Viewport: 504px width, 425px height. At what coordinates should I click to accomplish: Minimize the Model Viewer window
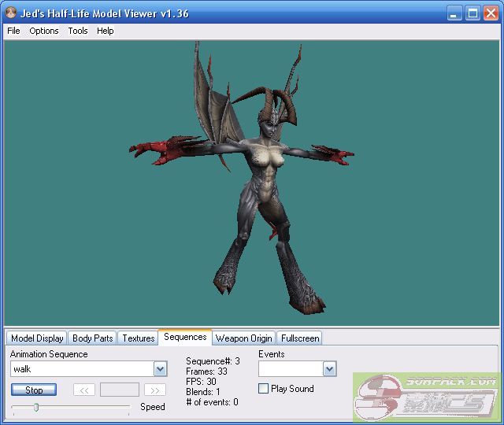point(454,14)
